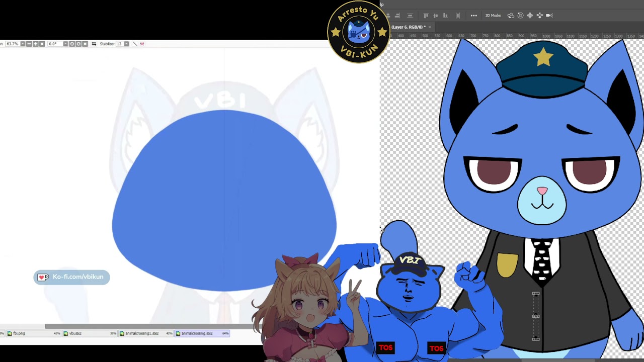Viewport: 644px width, 362px height.
Task: Select the 3D roll mode icon
Action: tap(520, 16)
